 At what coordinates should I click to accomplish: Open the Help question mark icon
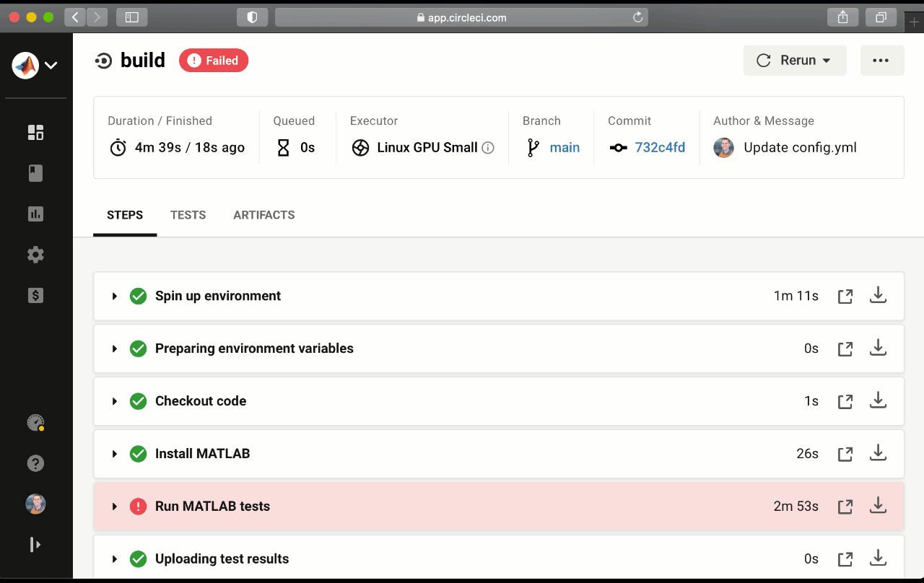(35, 463)
